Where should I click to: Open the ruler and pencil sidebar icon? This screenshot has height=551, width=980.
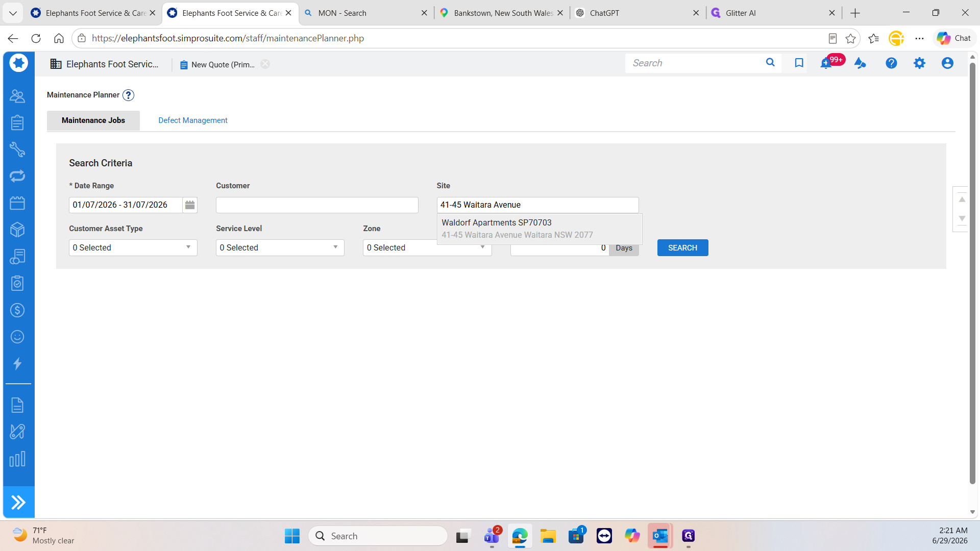click(17, 432)
